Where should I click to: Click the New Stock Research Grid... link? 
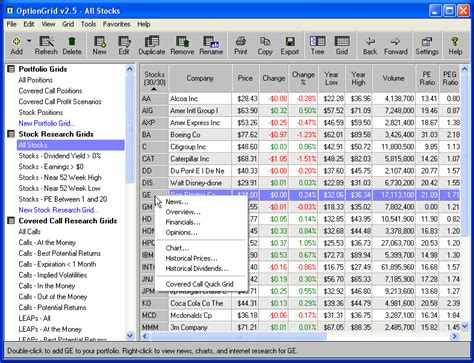click(59, 210)
